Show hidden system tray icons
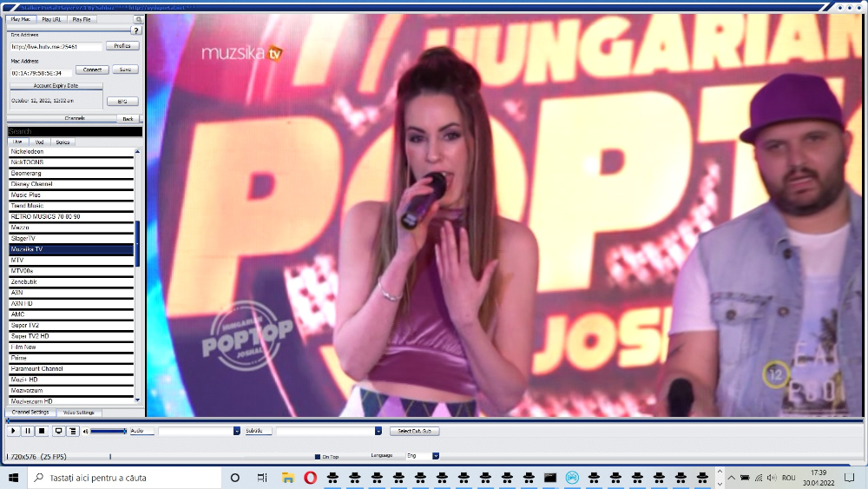 point(731,478)
